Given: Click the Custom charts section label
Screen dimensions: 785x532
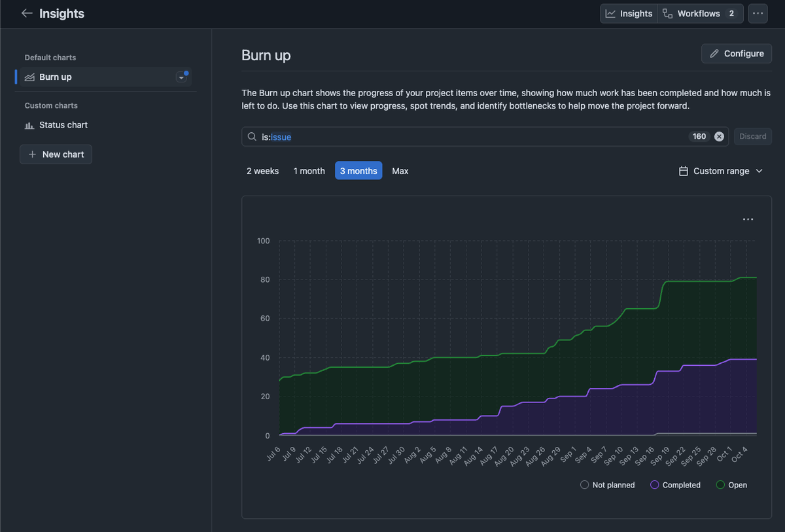Looking at the screenshot, I should point(51,105).
